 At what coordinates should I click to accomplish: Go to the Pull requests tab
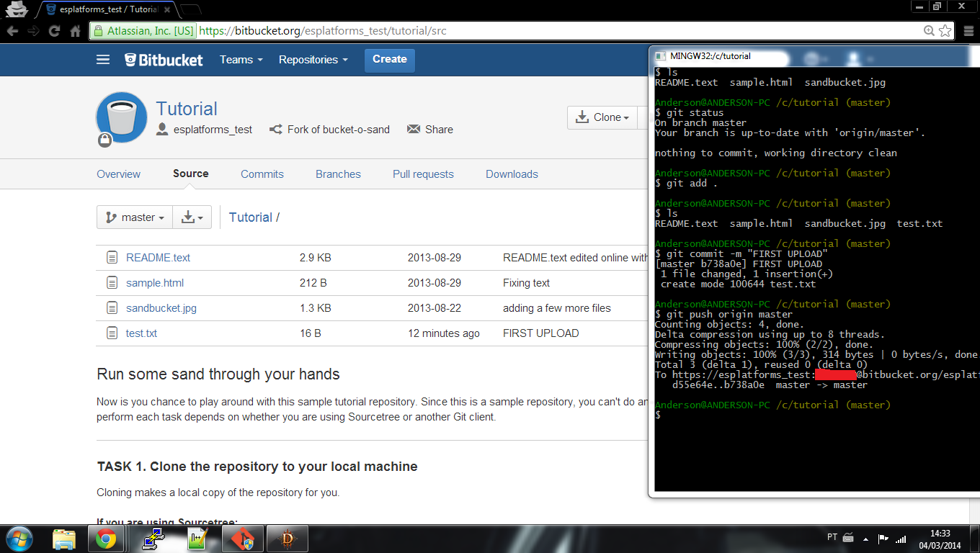(x=423, y=174)
